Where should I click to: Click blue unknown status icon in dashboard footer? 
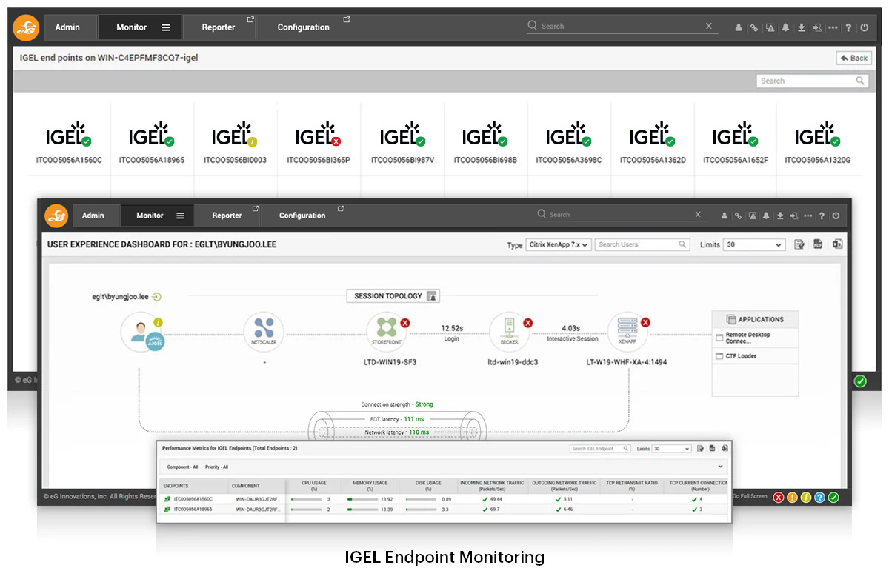[x=819, y=498]
